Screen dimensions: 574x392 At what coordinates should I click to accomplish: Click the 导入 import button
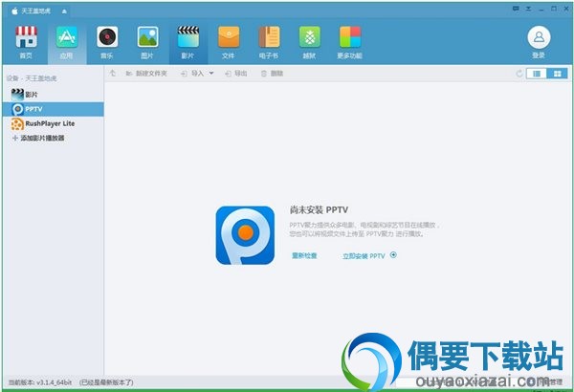pos(192,74)
